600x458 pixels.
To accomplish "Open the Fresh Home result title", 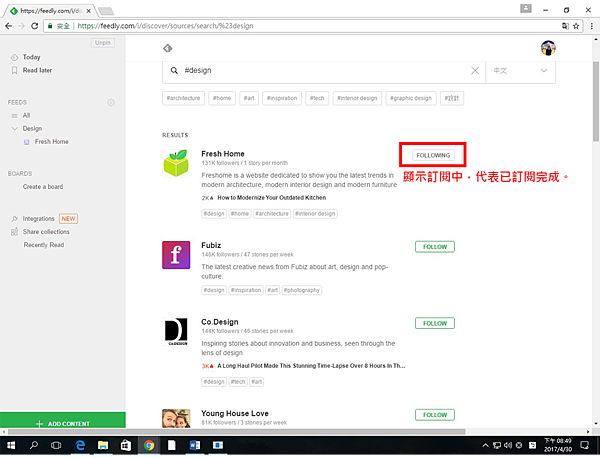I will click(223, 154).
